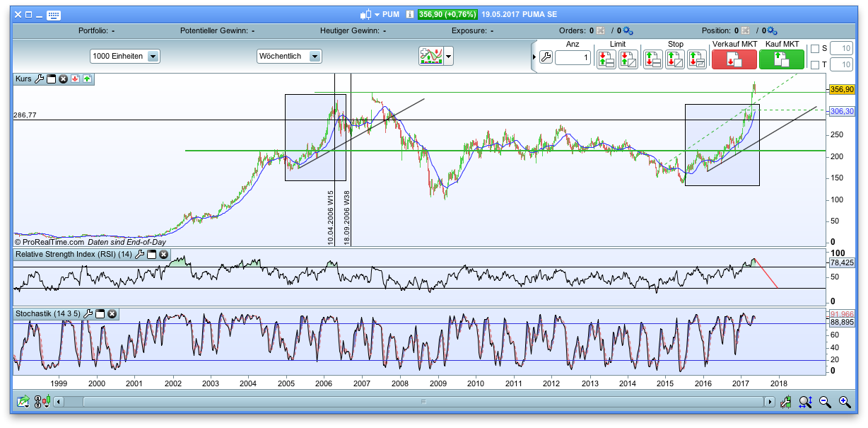The width and height of the screenshot is (868, 428).
Task: Open RSI indicator settings wrench
Action: tap(140, 254)
